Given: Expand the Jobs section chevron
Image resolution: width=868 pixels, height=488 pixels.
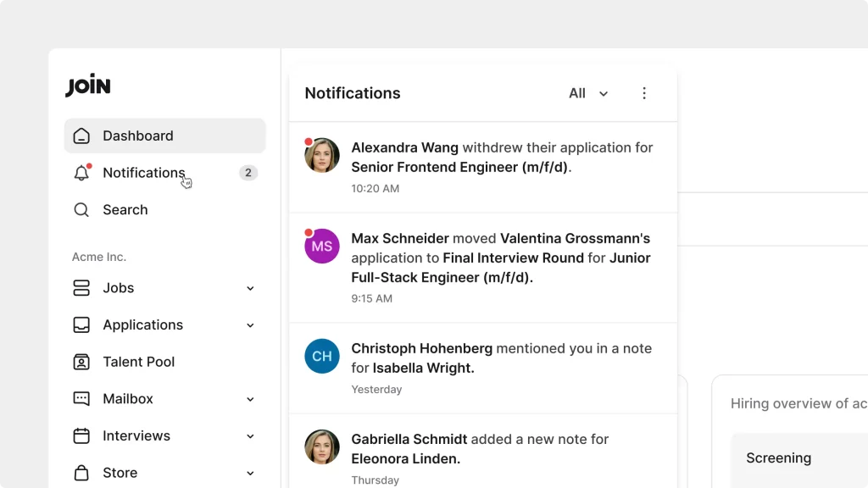Looking at the screenshot, I should tap(250, 288).
